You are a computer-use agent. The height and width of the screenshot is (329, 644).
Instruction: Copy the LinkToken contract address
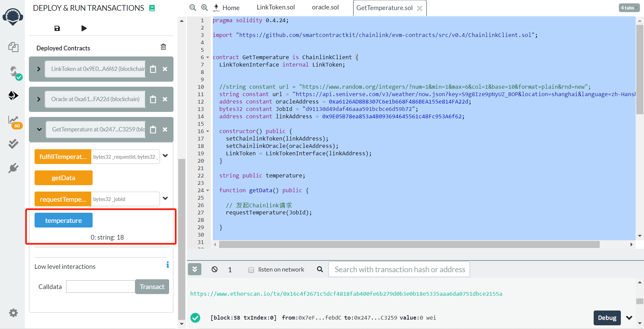pos(153,69)
